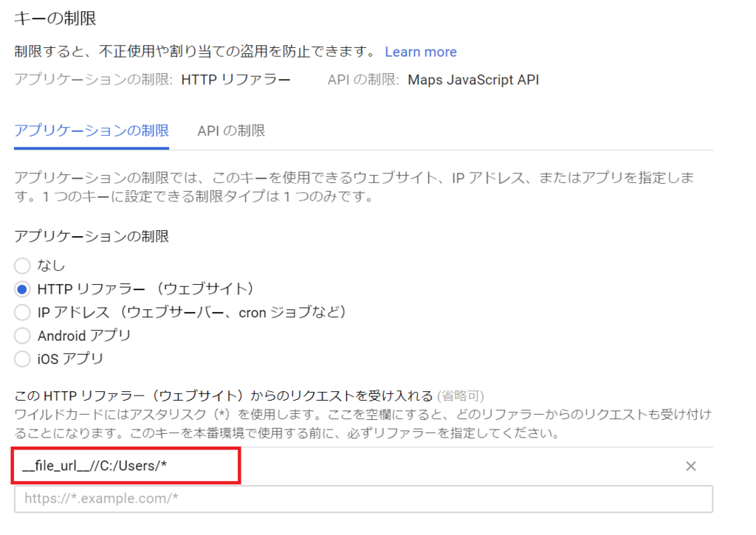The width and height of the screenshot is (756, 535).
Task: Click the Maps JavaScript API label
Action: tap(473, 79)
